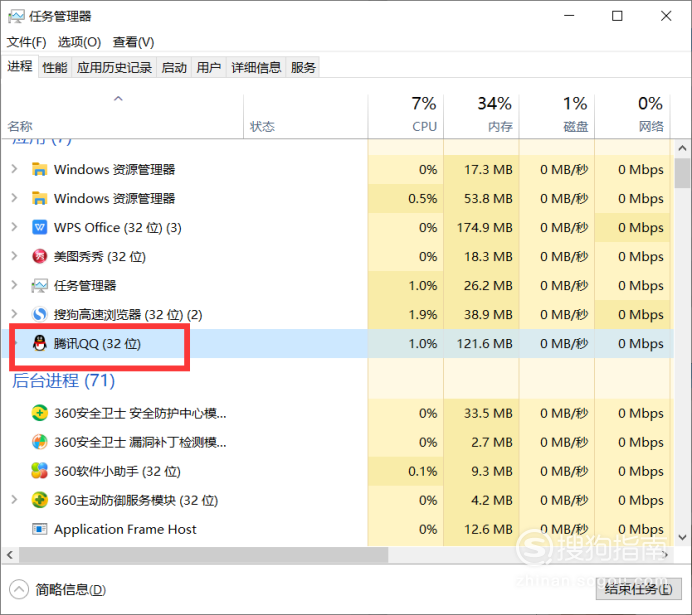Open the 文件(F) menu
Viewport: 692px width, 615px height.
click(26, 42)
